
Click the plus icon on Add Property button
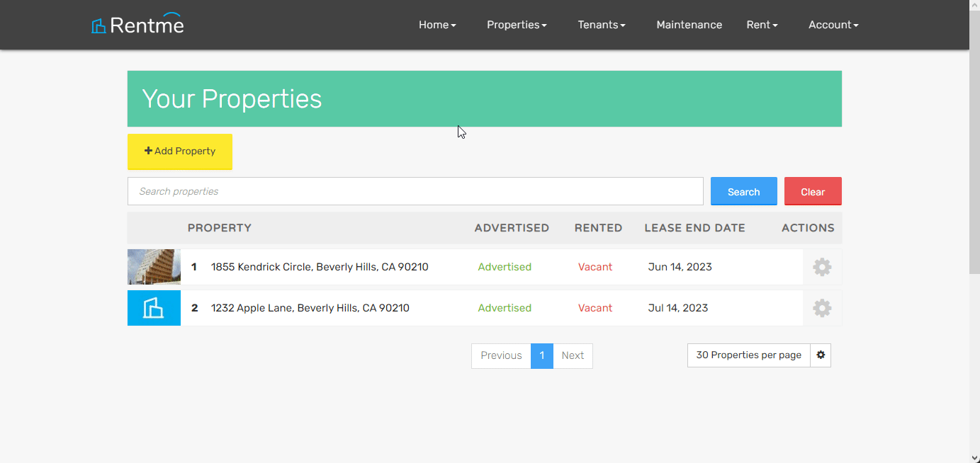click(147, 150)
